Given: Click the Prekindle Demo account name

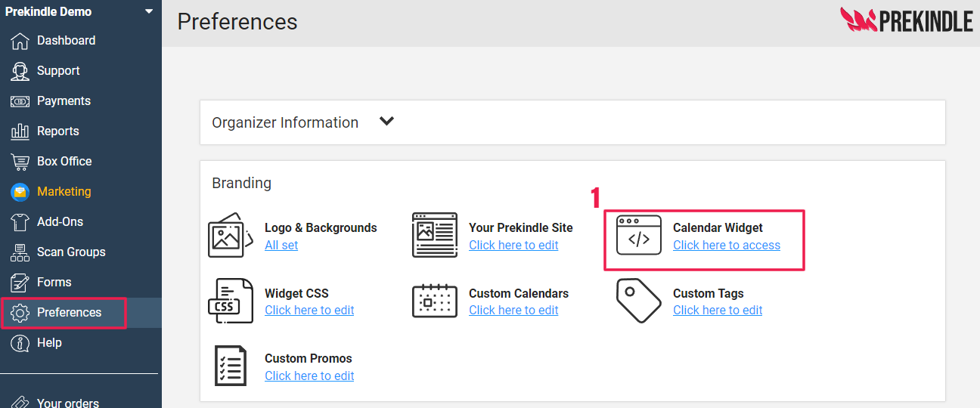Looking at the screenshot, I should (48, 12).
